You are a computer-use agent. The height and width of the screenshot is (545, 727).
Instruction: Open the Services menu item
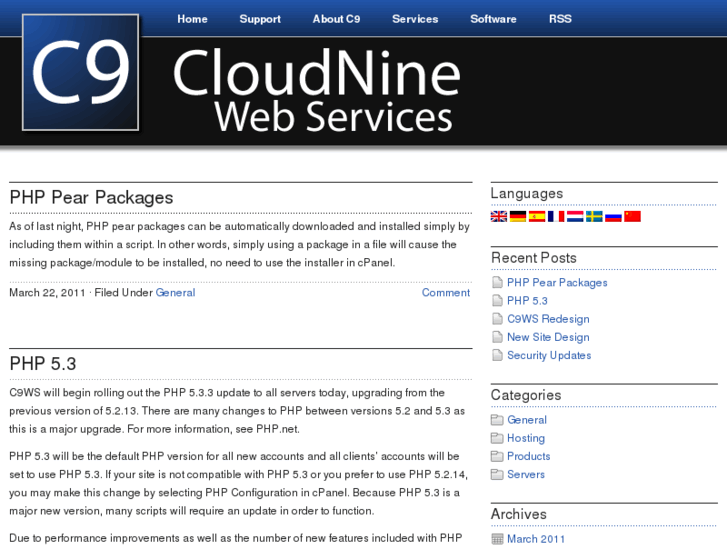415,19
